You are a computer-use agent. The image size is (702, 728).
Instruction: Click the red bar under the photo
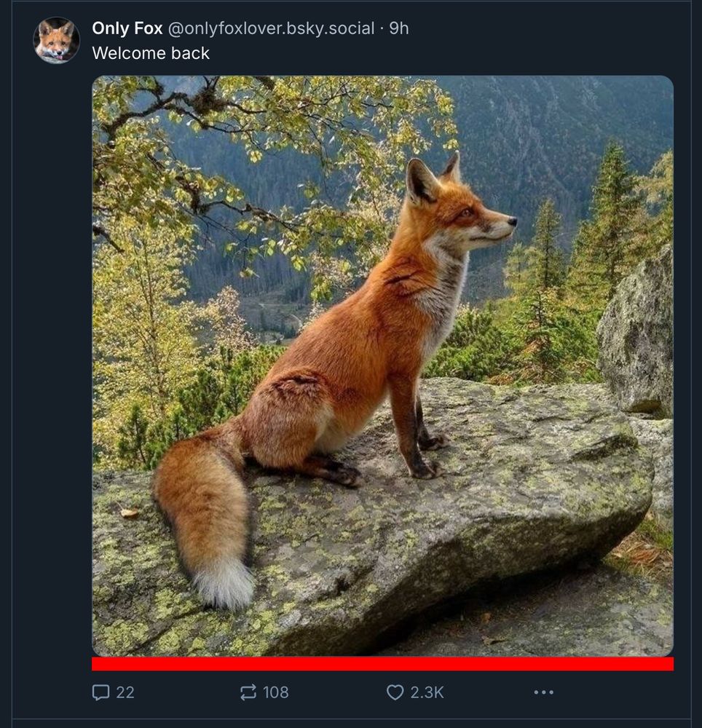[382, 664]
